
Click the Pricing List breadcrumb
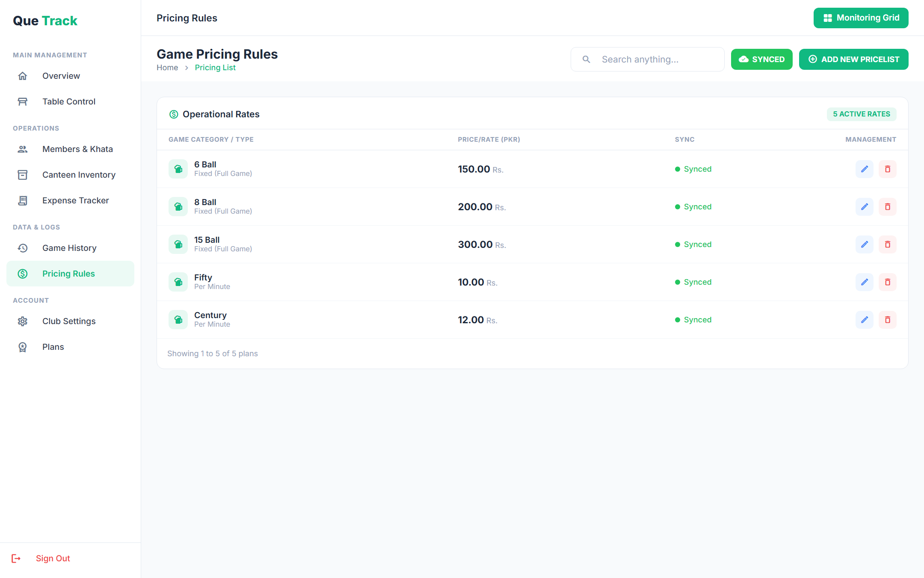coord(215,68)
